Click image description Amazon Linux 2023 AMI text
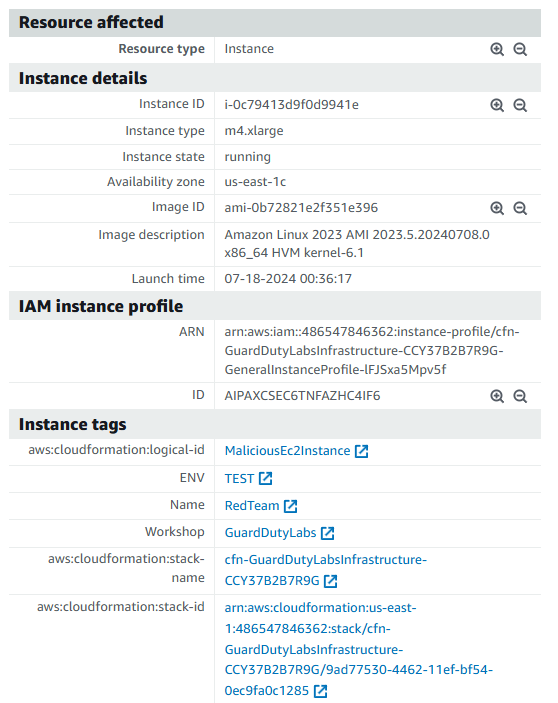This screenshot has height=703, width=558. point(357,244)
